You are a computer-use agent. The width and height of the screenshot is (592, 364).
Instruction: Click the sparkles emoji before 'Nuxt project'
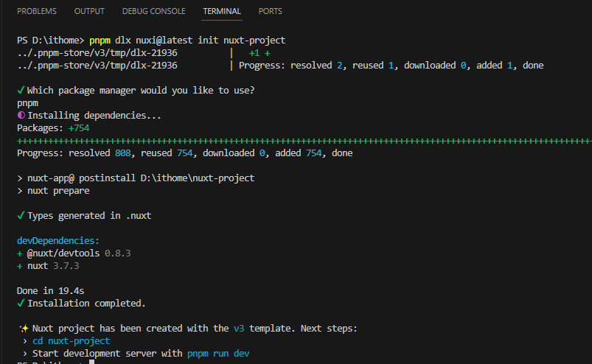tap(24, 329)
